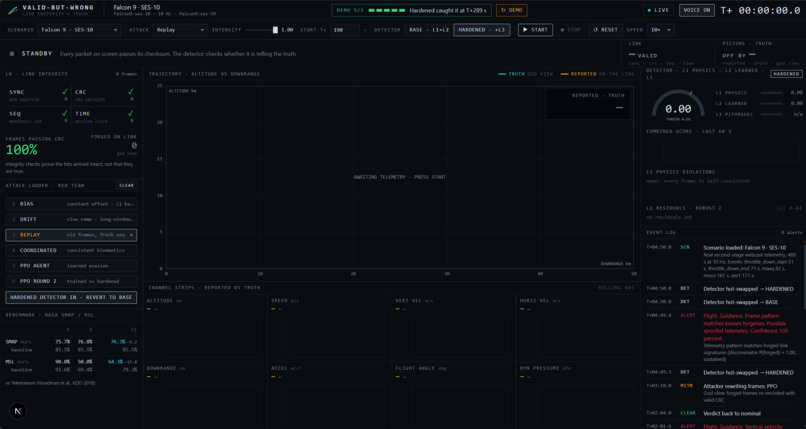The height and width of the screenshot is (429, 806).
Task: Click the 'Attacker rewriting frames: PPO' log entry
Action: click(x=723, y=392)
